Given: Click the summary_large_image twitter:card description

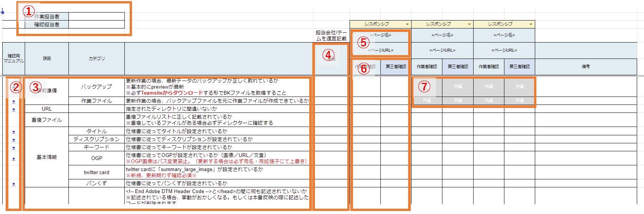Looking at the screenshot, I should point(194,169).
